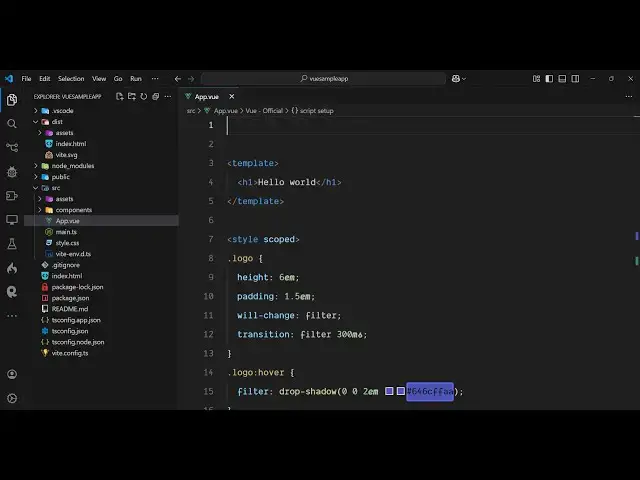Open editor more actions ellipsis
The image size is (640, 480).
[629, 97]
